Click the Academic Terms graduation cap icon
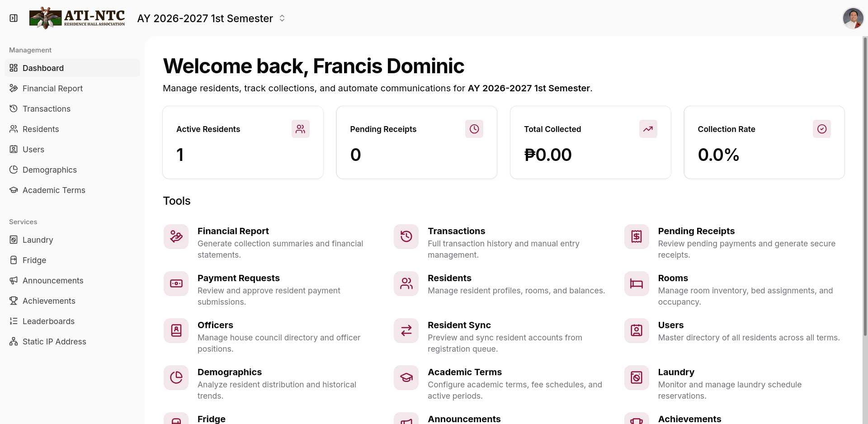The height and width of the screenshot is (424, 868). pyautogui.click(x=406, y=377)
